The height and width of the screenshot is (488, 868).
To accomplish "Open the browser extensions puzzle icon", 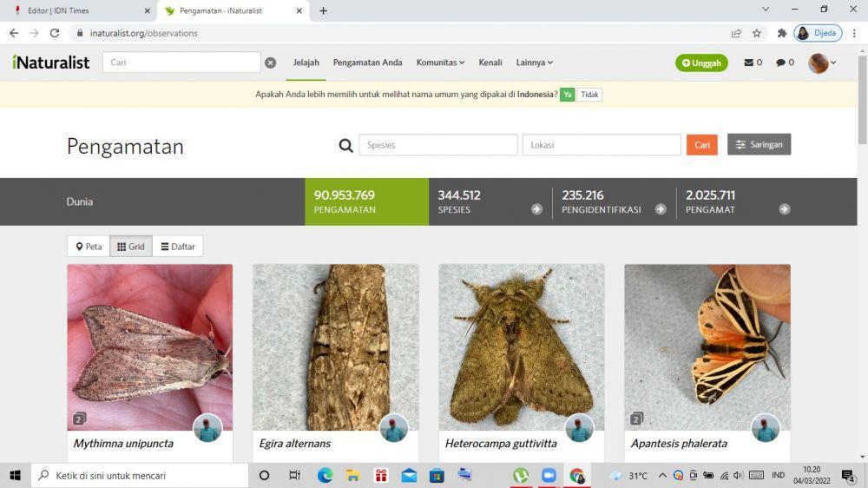I will pos(782,33).
